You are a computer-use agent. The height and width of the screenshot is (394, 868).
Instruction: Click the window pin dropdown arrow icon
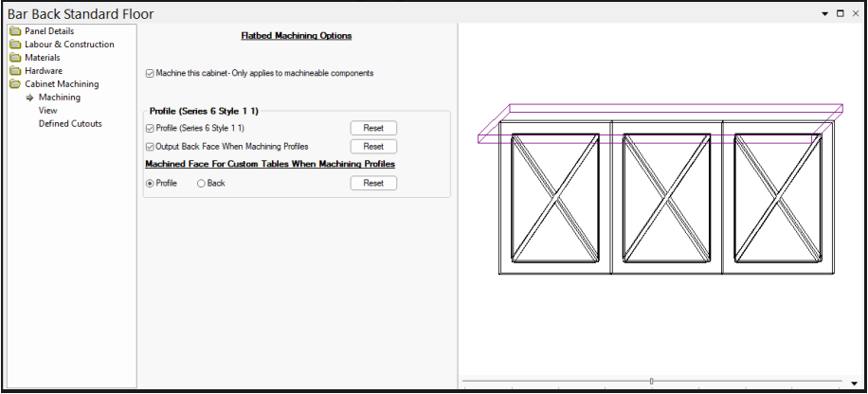pyautogui.click(x=825, y=14)
